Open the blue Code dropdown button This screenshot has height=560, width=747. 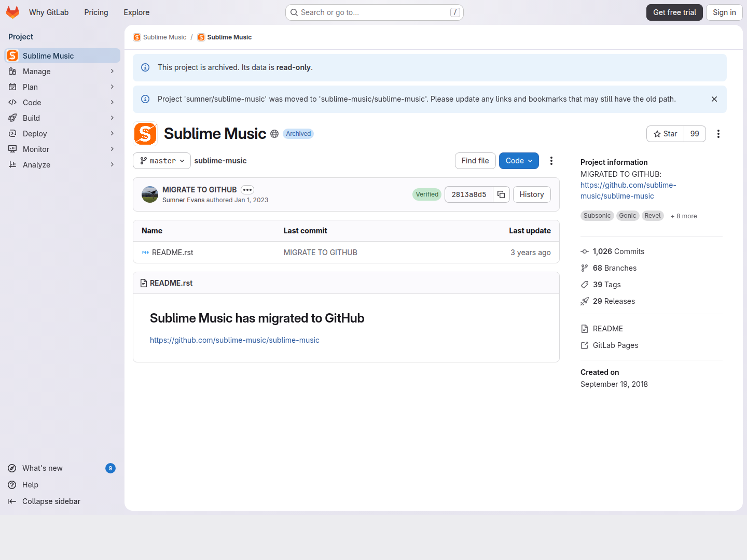pyautogui.click(x=519, y=161)
